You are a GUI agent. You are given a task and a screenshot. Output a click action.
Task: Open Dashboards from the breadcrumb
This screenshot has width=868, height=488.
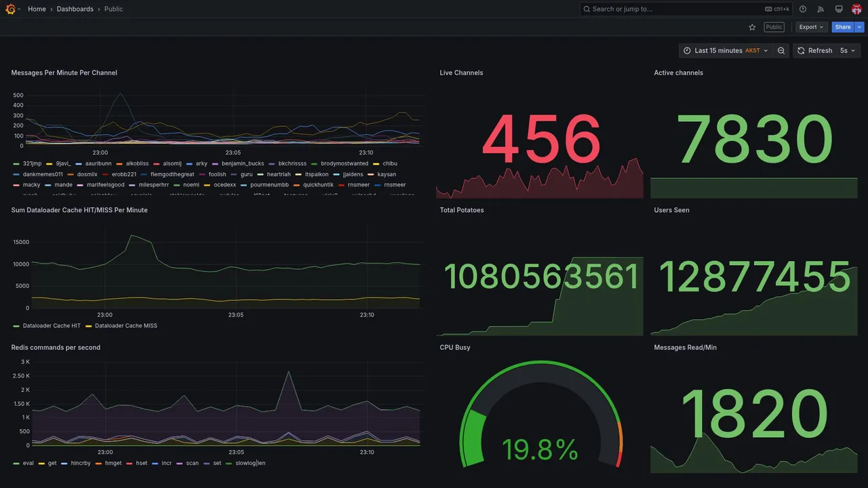click(x=75, y=9)
